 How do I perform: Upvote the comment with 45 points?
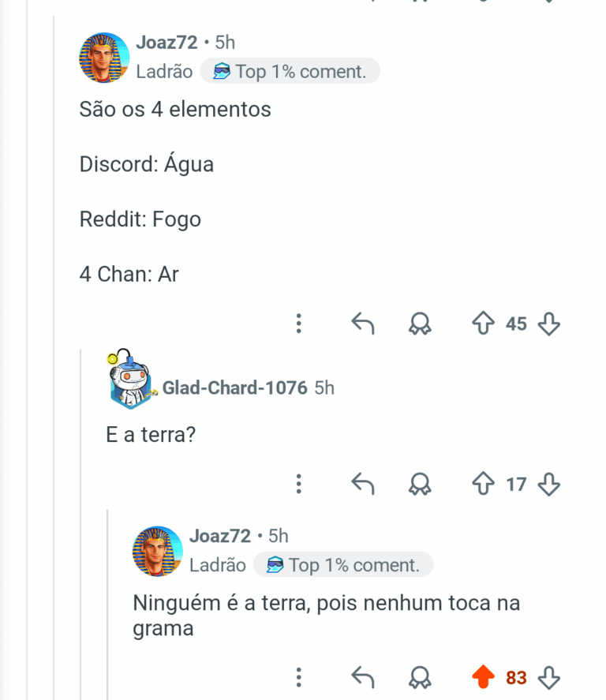(x=483, y=324)
